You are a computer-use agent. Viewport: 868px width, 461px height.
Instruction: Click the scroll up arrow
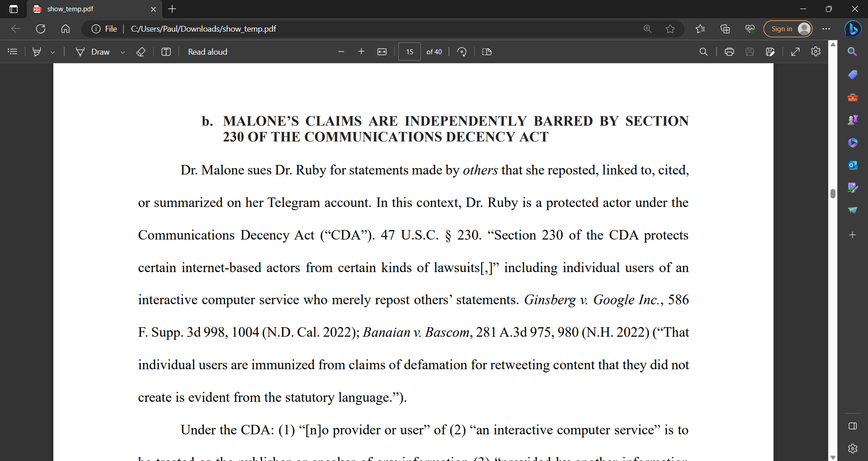point(833,44)
